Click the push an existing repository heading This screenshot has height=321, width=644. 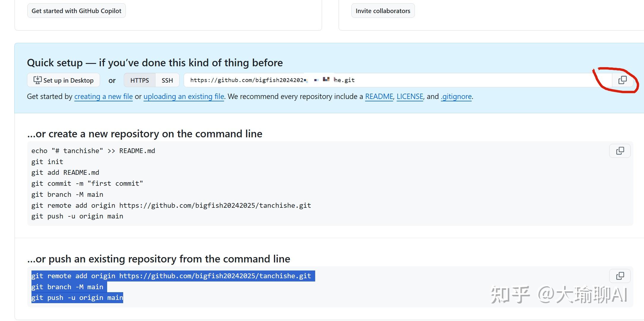pyautogui.click(x=158, y=259)
